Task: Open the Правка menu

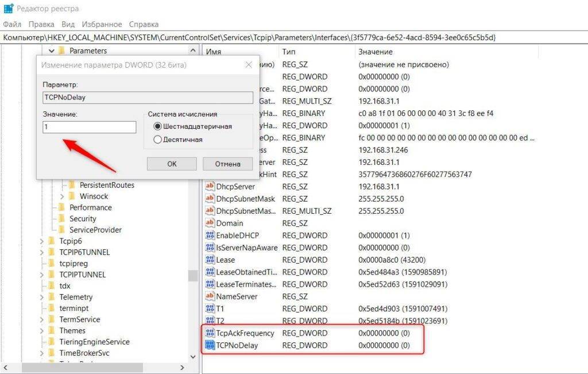Action: coord(41,24)
